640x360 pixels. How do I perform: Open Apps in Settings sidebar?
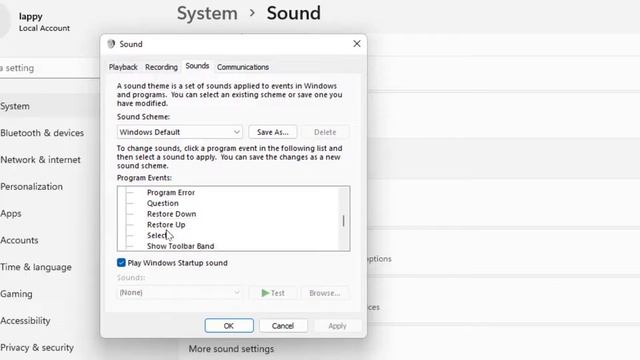click(x=11, y=213)
